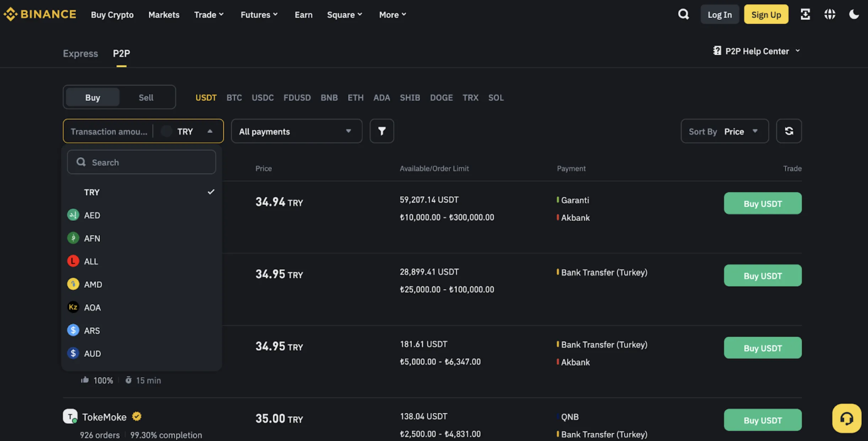Image resolution: width=868 pixels, height=441 pixels.
Task: Open the All payments dropdown
Action: click(296, 131)
